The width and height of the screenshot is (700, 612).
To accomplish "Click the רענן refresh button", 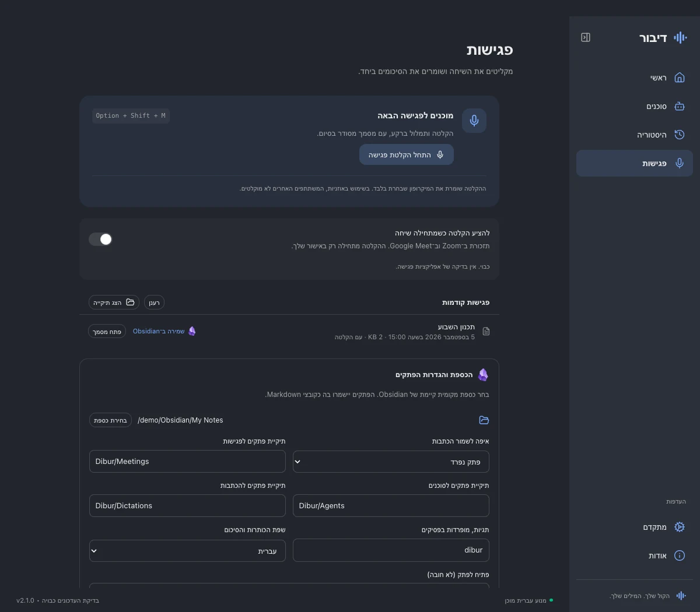I will pos(154,303).
